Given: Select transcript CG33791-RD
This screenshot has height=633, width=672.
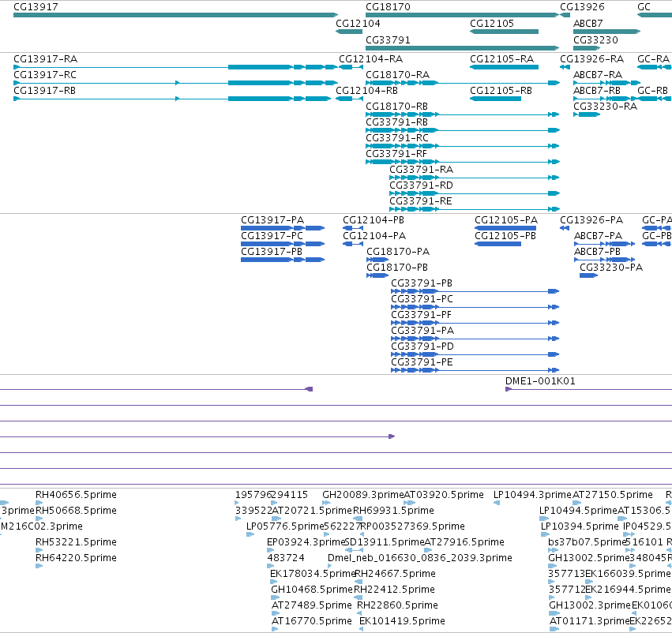Looking at the screenshot, I should pos(475,193).
